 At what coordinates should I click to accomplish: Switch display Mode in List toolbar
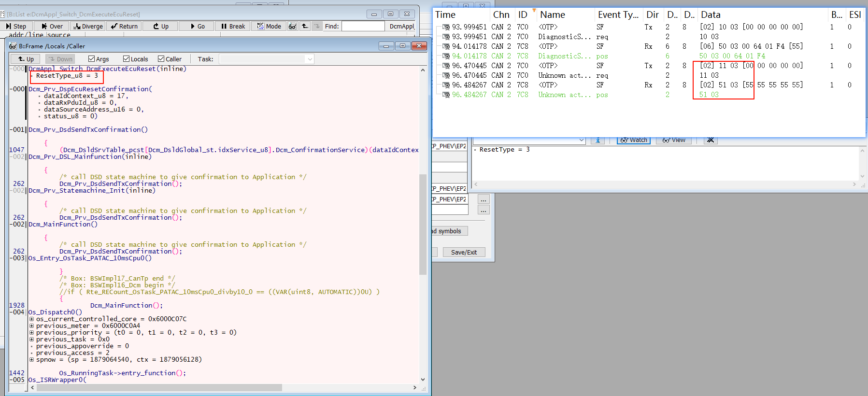(269, 26)
